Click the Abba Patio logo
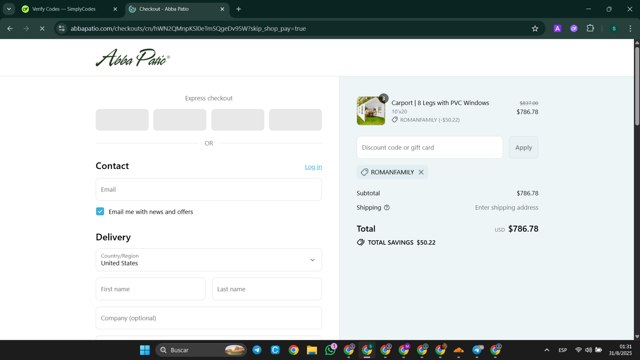Image resolution: width=640 pixels, height=360 pixels. click(x=133, y=58)
